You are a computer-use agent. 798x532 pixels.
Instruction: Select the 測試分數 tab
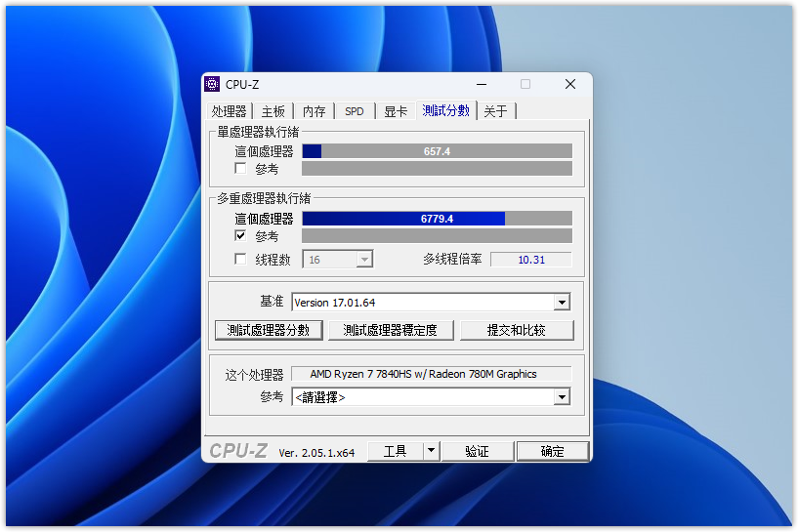click(445, 110)
